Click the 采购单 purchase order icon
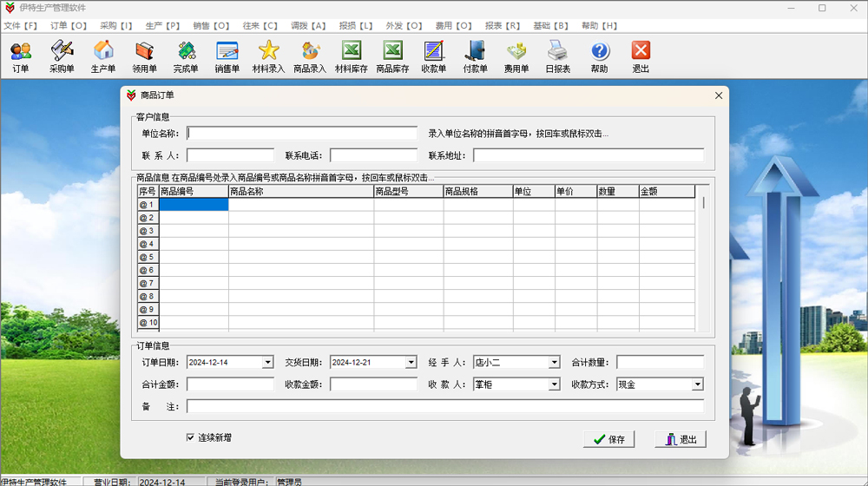 click(x=62, y=56)
